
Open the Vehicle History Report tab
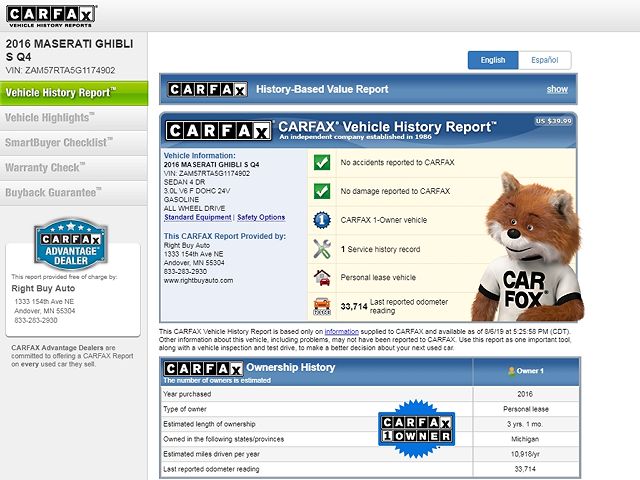coord(60,92)
